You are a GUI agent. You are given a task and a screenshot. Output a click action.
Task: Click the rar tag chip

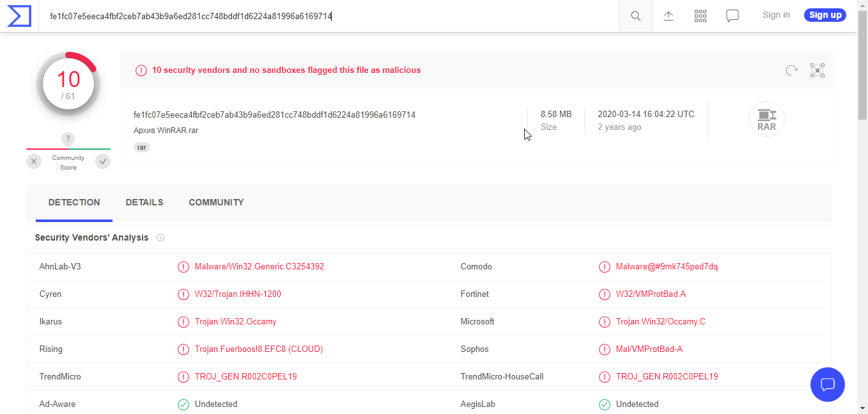142,147
